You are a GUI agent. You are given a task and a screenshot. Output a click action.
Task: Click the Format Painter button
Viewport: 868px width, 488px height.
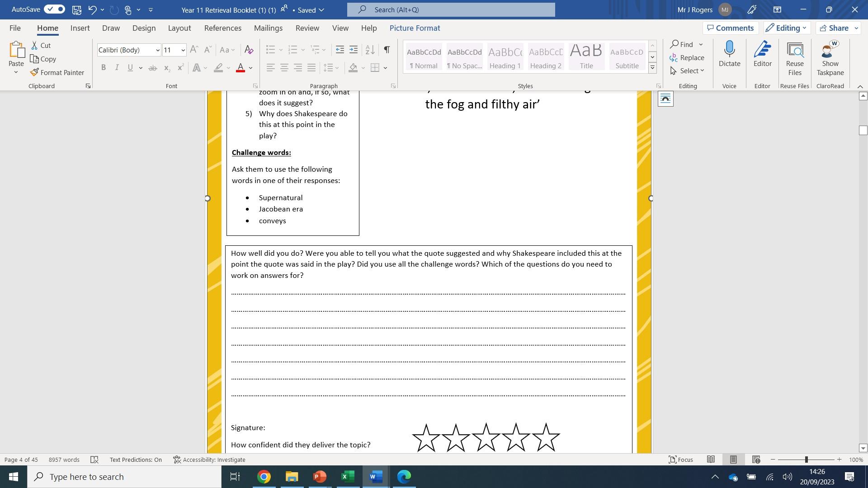(x=57, y=72)
